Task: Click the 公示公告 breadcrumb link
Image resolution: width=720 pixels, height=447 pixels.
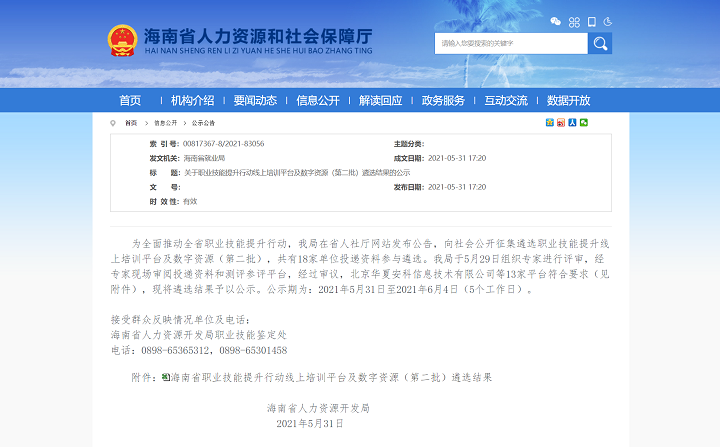Action: click(x=203, y=123)
